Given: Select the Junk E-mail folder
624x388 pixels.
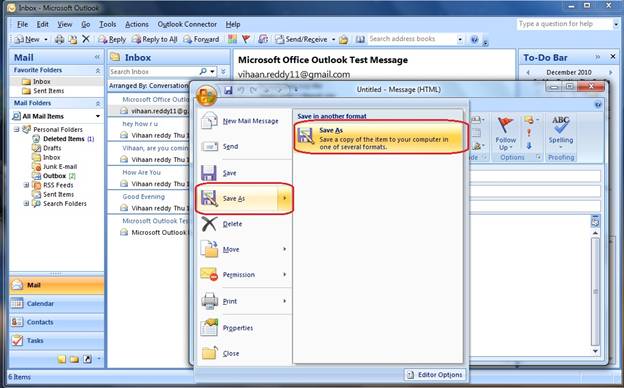Looking at the screenshot, I should [55, 167].
